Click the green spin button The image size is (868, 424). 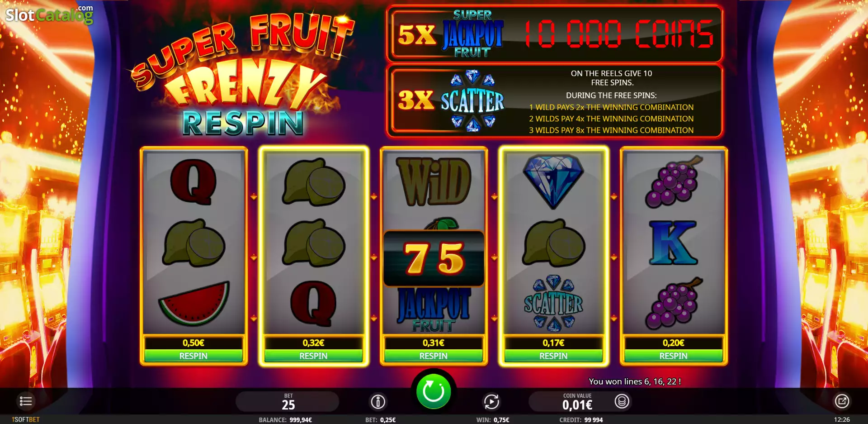433,391
